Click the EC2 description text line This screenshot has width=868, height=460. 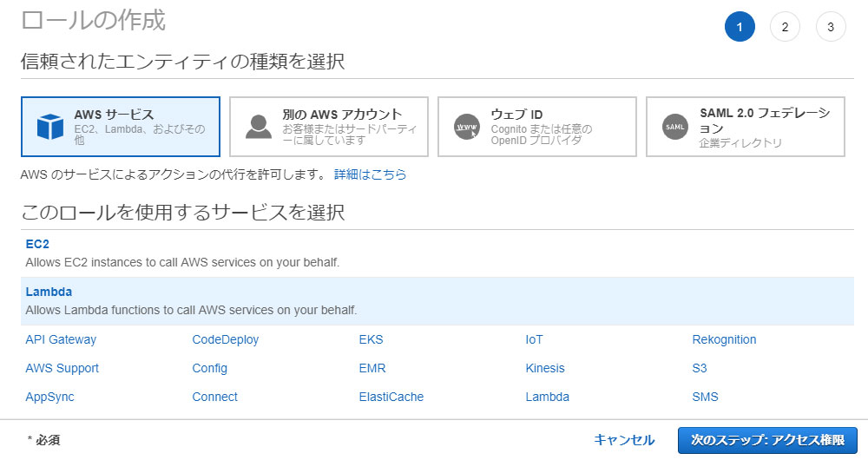(x=182, y=262)
